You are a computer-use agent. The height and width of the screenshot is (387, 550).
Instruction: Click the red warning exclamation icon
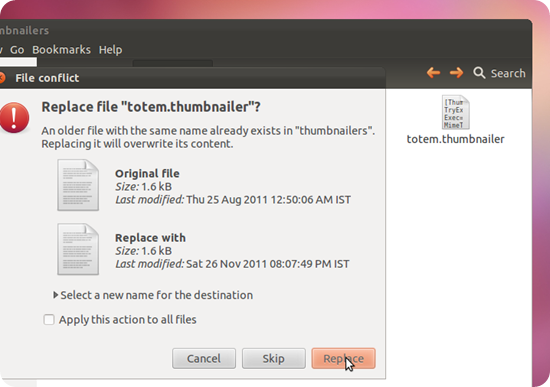[14, 118]
